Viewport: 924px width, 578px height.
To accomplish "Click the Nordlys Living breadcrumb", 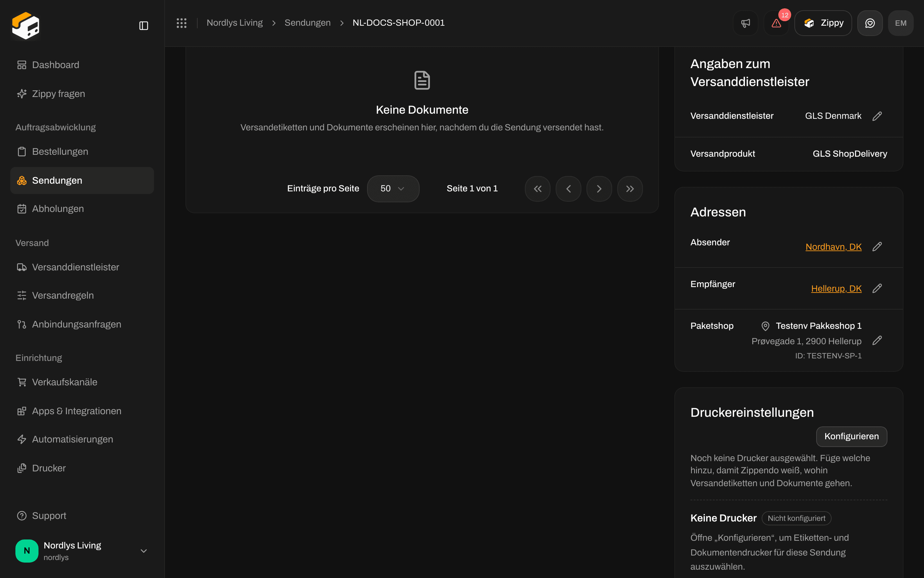I will [x=235, y=23].
